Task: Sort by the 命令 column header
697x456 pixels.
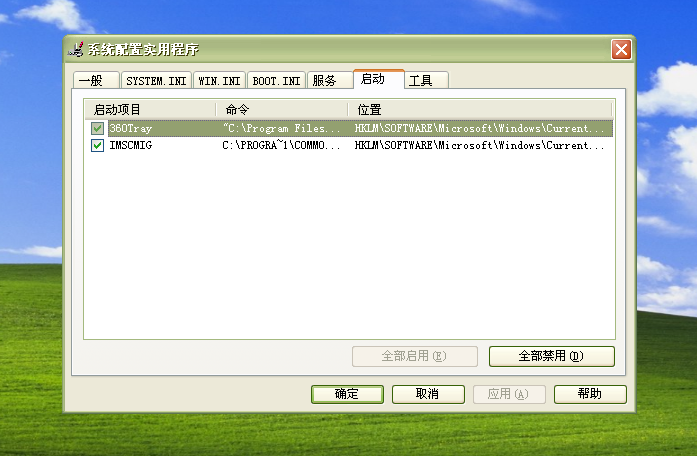Action: (x=282, y=109)
